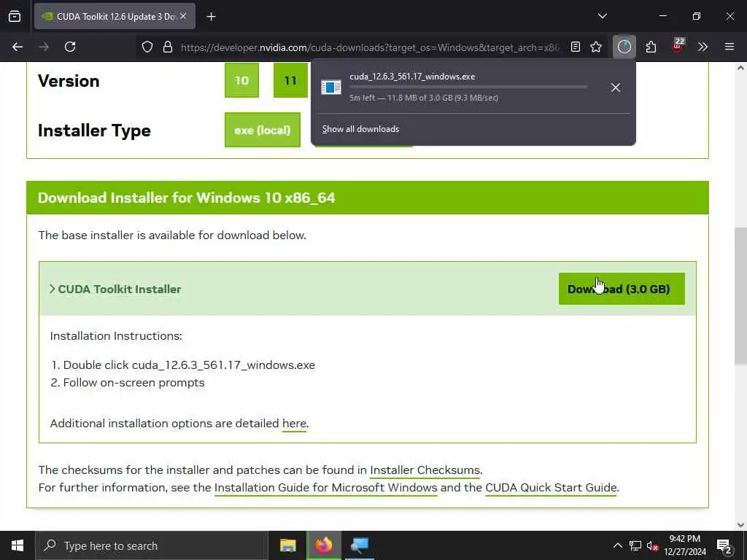Open the extensions puzzle icon
The width and height of the screenshot is (747, 560).
click(x=651, y=47)
